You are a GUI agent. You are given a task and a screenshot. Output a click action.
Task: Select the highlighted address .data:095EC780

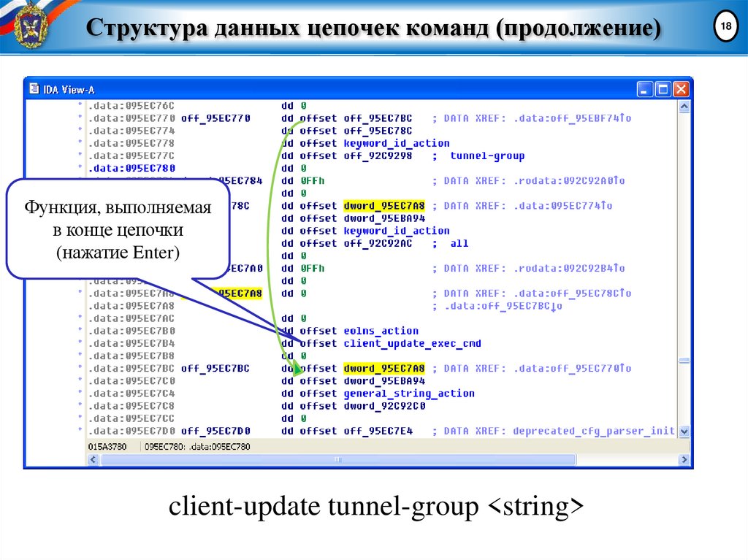tap(131, 168)
